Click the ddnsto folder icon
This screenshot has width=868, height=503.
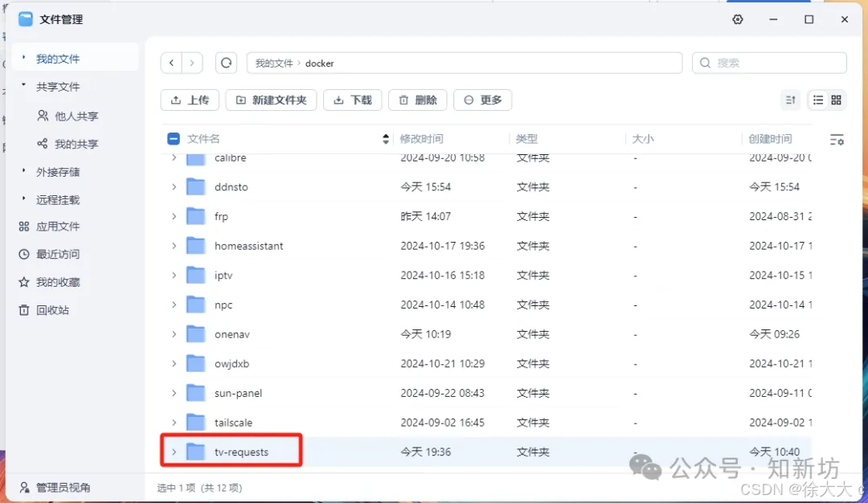pyautogui.click(x=195, y=187)
